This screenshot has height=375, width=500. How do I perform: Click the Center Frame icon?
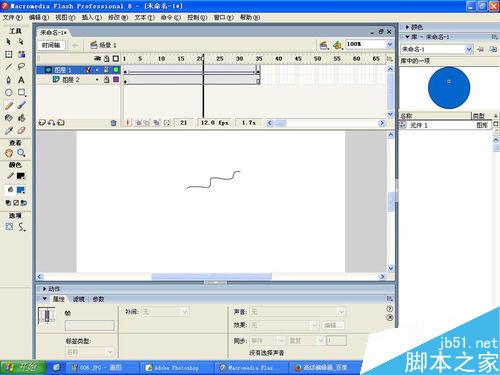(128, 123)
